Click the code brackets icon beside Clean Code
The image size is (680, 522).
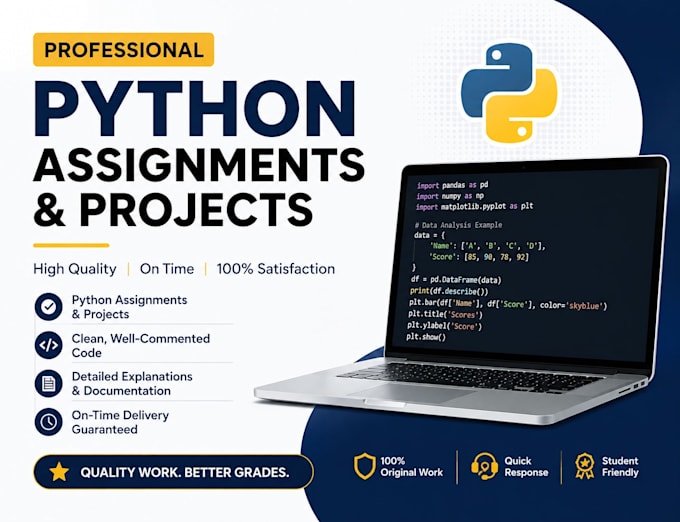tap(49, 345)
